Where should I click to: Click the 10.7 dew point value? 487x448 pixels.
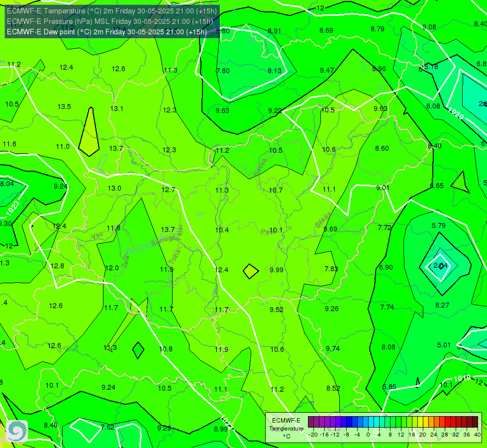pos(276,190)
